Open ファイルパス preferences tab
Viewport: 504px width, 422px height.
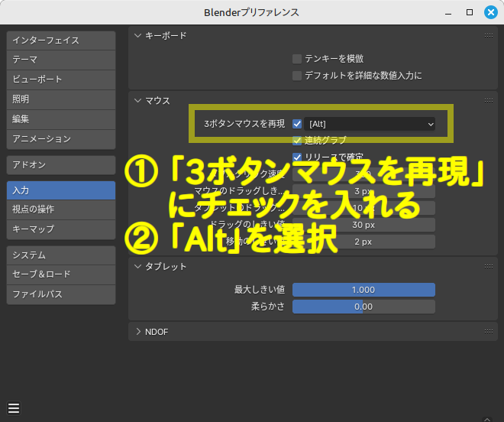[x=61, y=294]
